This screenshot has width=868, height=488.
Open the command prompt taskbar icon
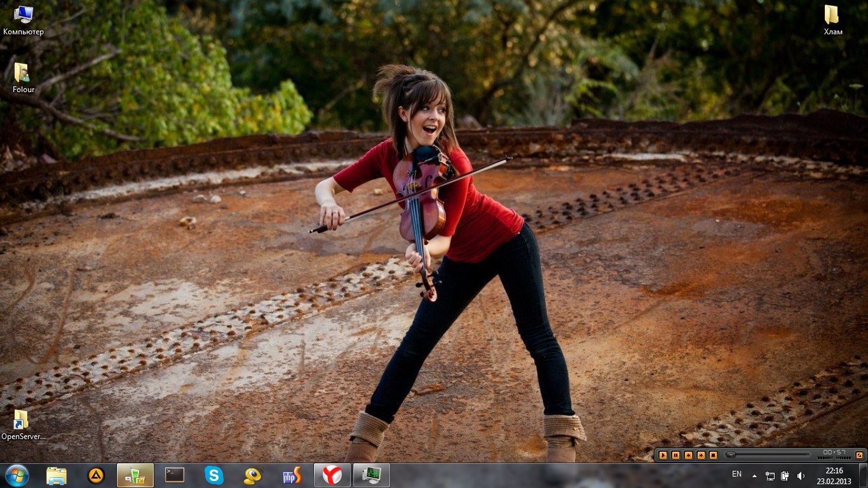pos(175,475)
